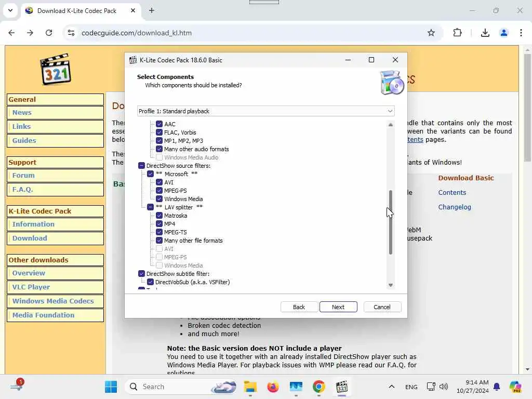Cancel the K-Lite installation

pos(382,307)
